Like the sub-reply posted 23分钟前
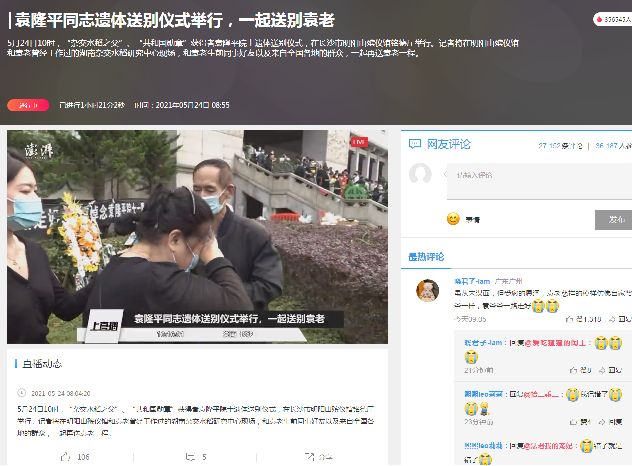632x466 pixels. tap(581, 422)
